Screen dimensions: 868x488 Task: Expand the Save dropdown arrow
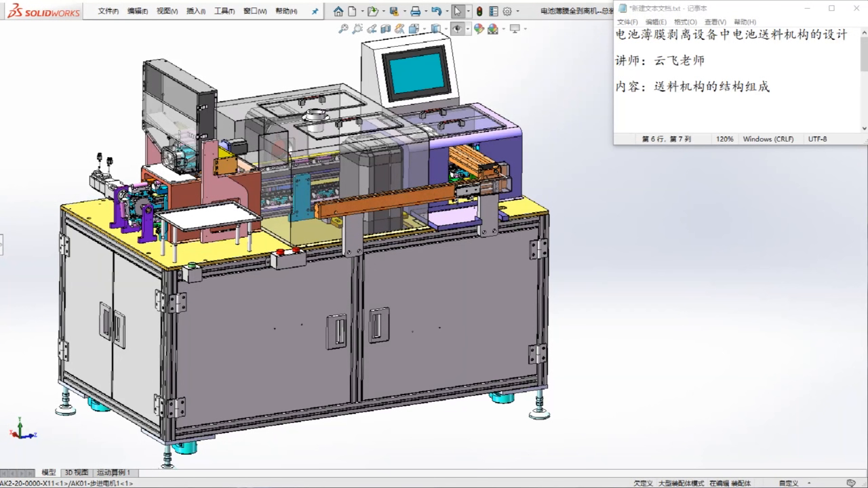click(405, 12)
